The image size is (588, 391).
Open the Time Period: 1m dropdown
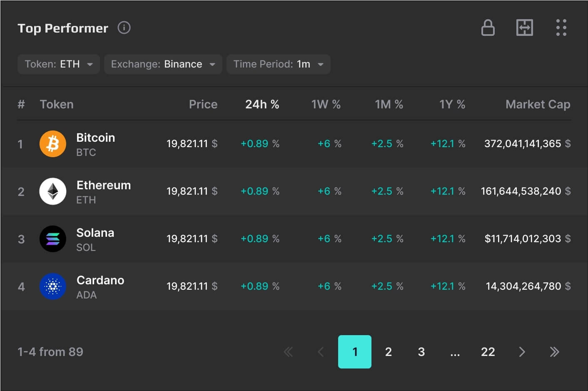[x=278, y=64]
